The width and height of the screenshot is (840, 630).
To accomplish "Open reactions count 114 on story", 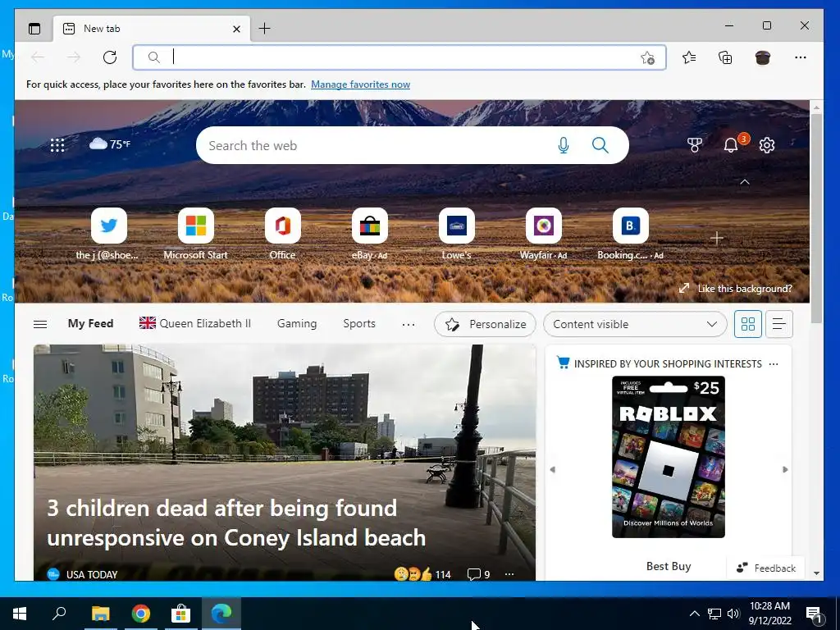I will (422, 574).
